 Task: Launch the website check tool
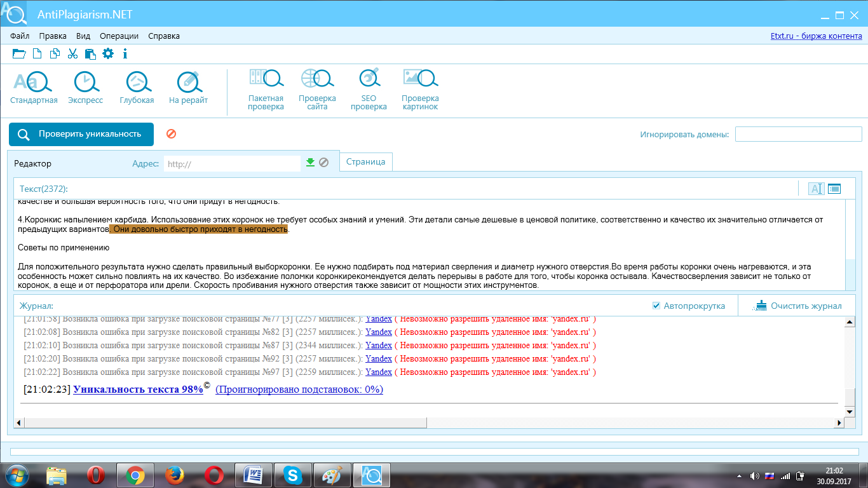[317, 89]
